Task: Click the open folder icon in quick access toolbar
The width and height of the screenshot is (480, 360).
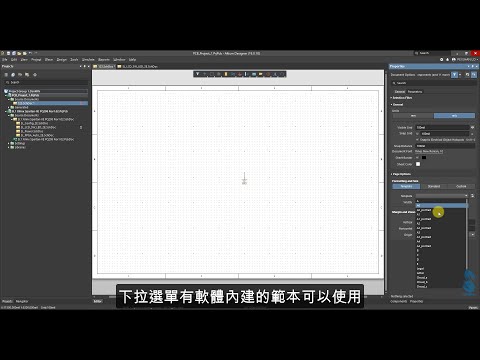Action: point(19,53)
